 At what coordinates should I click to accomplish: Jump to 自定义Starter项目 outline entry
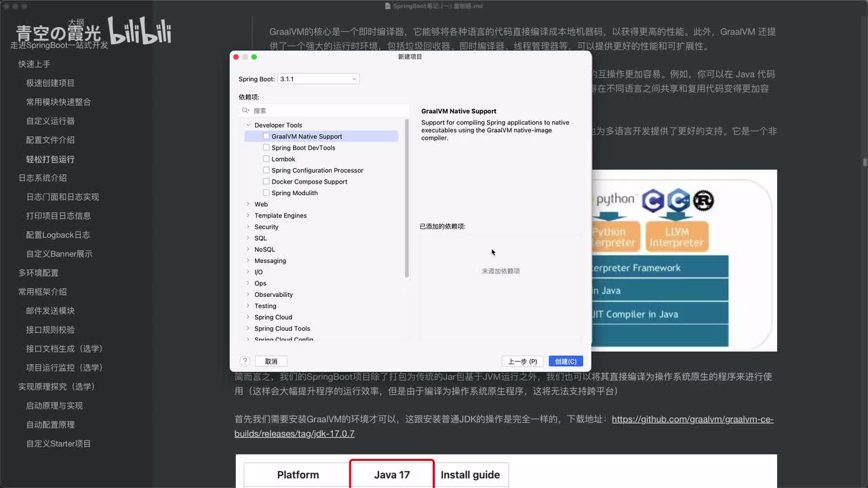[58, 443]
